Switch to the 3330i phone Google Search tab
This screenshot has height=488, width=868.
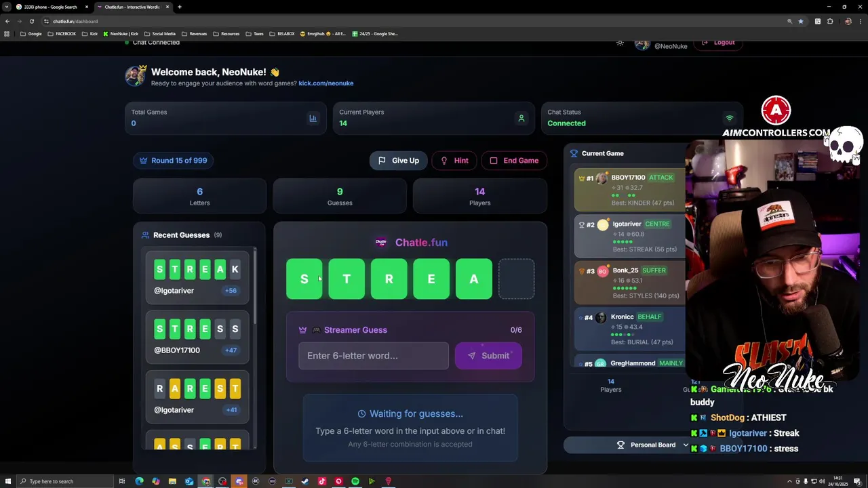(x=51, y=7)
